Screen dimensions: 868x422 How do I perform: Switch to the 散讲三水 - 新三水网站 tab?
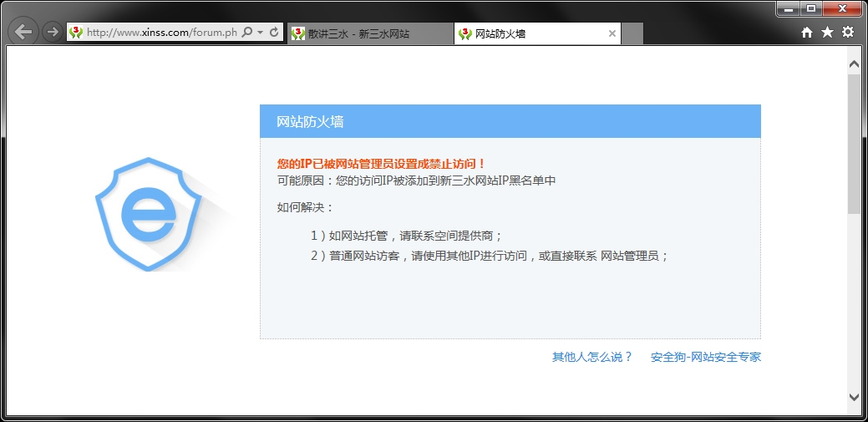[370, 33]
